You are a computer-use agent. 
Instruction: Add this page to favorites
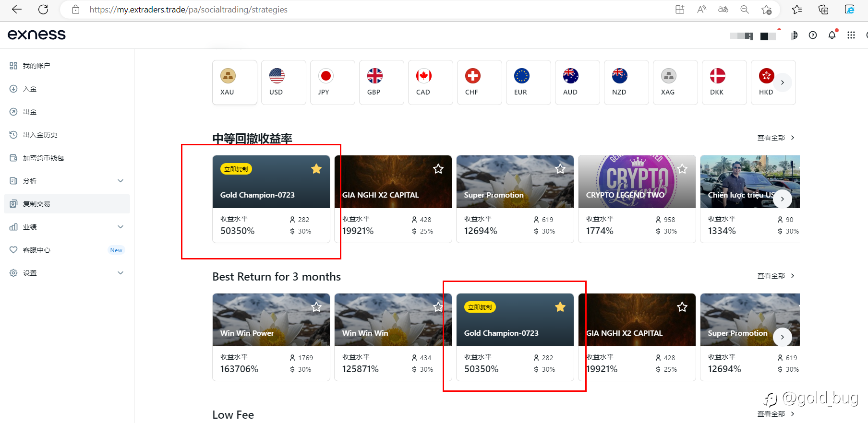coord(767,9)
